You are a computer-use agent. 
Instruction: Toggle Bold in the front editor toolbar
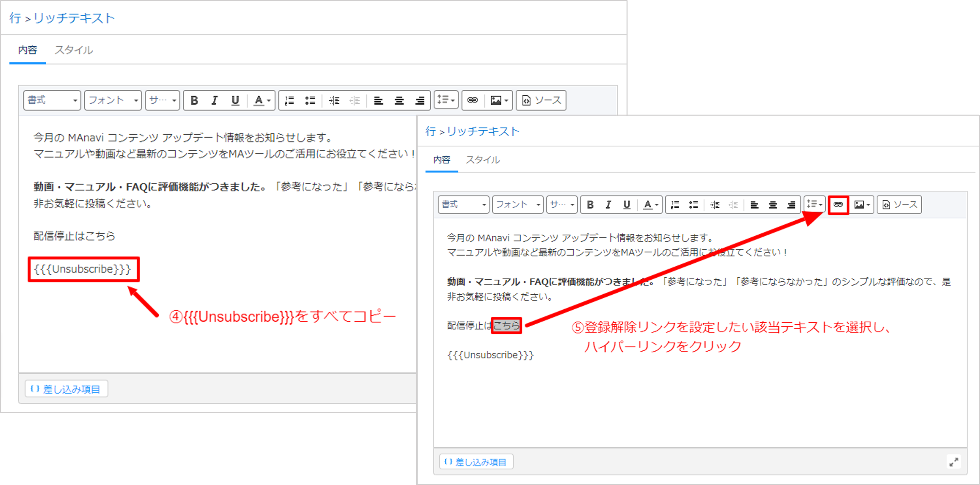click(x=590, y=205)
